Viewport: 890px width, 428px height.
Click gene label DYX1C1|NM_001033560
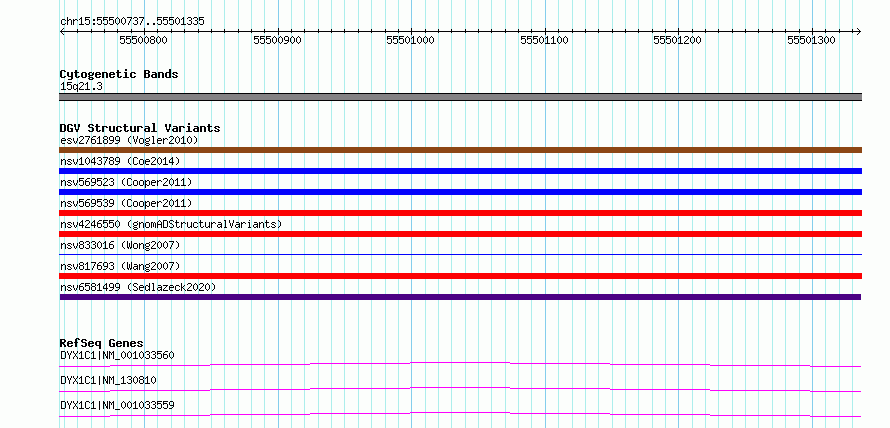(x=117, y=355)
